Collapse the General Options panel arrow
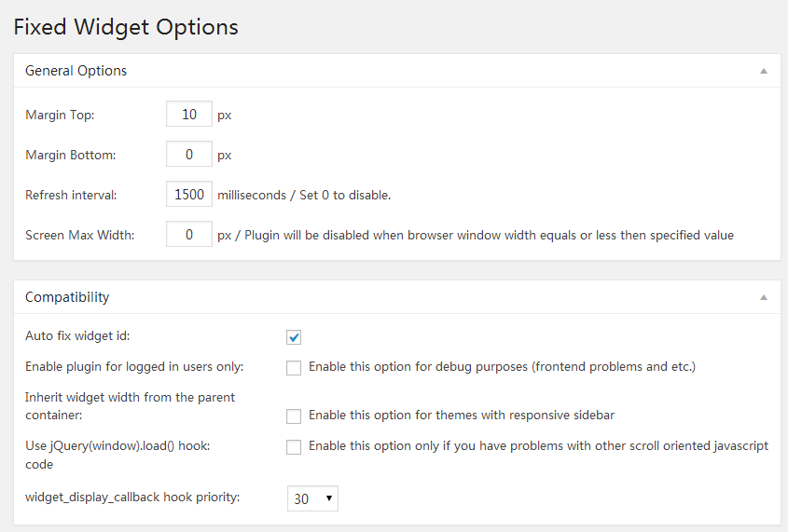 pos(763,71)
